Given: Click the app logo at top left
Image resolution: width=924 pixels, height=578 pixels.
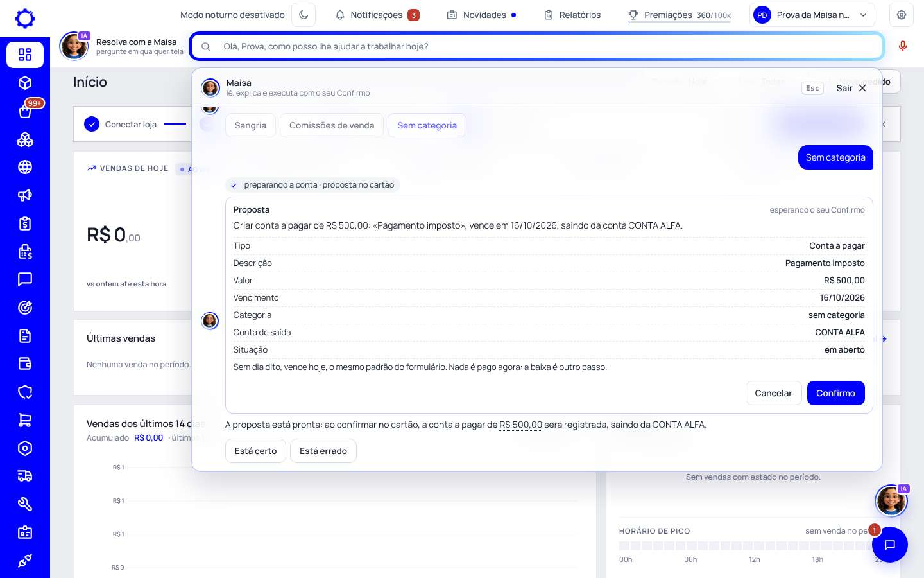Looking at the screenshot, I should [x=25, y=18].
